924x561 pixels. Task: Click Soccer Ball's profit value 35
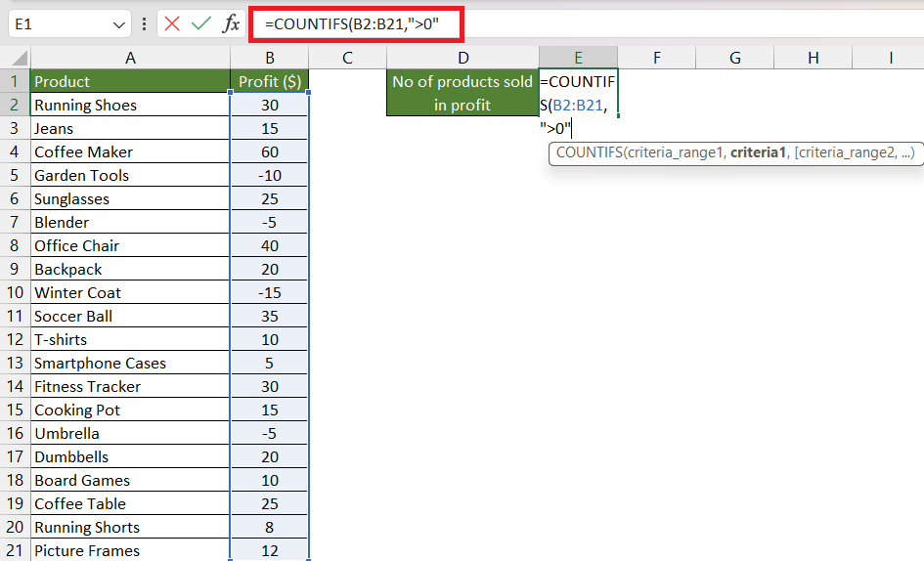269,316
